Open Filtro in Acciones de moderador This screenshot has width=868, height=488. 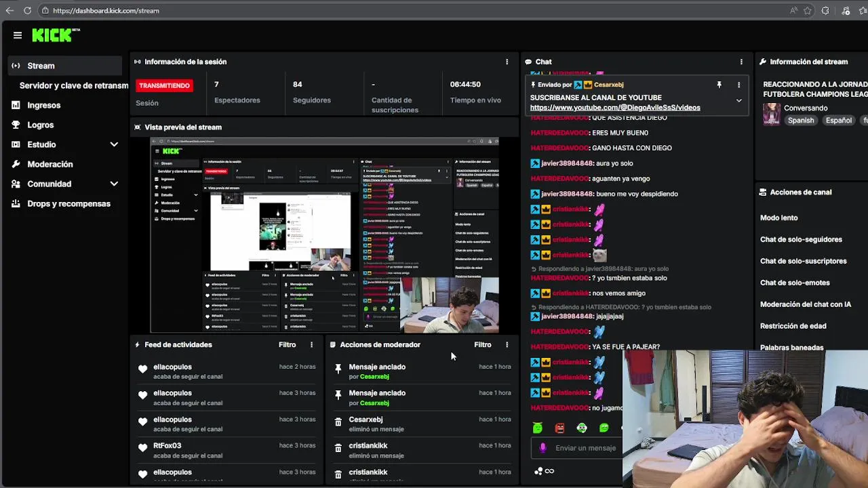[x=483, y=344]
